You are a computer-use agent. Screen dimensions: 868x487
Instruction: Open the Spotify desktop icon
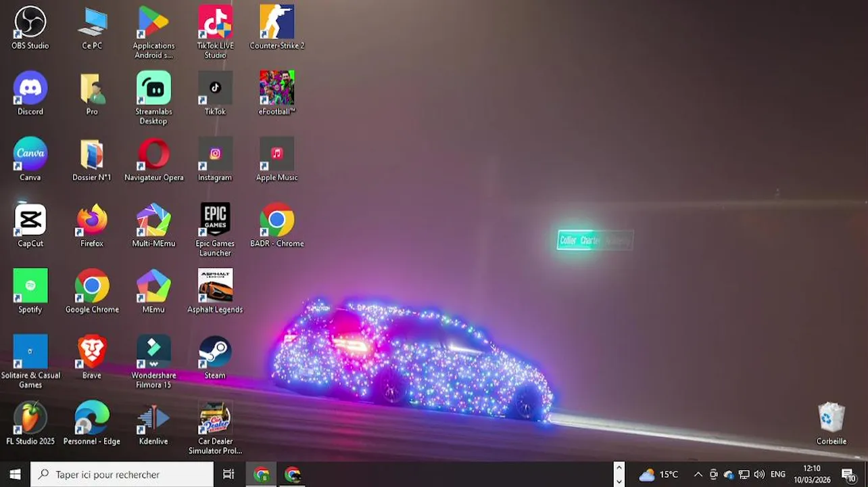point(30,291)
